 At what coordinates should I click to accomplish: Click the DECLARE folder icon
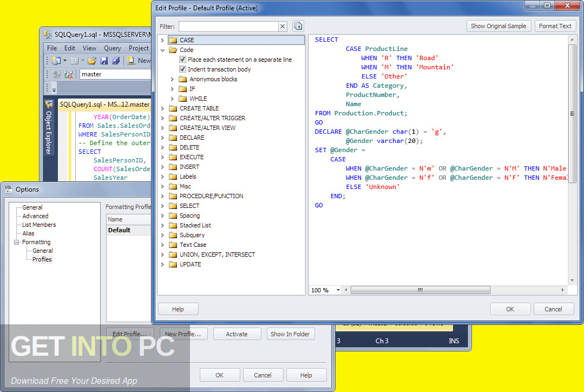click(173, 138)
